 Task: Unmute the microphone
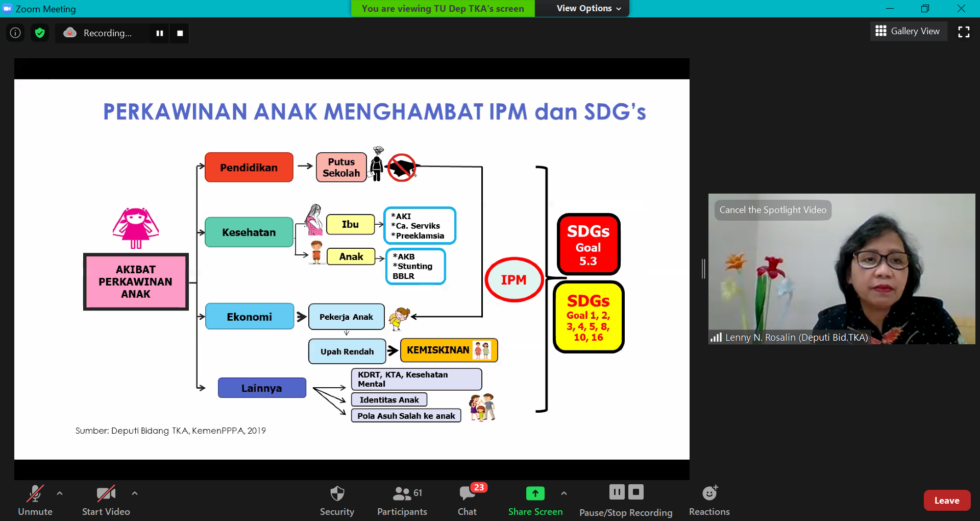tap(35, 500)
